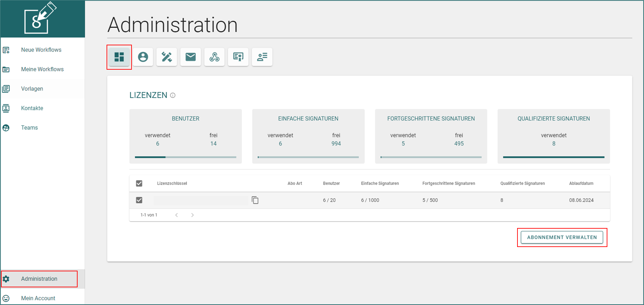
Task: Open the design customization wand icon
Action: point(167,57)
